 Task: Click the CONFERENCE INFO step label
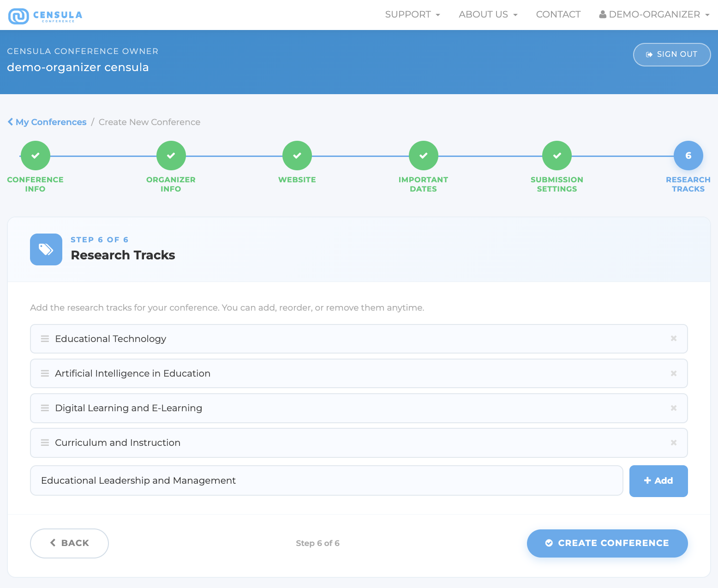click(x=36, y=184)
